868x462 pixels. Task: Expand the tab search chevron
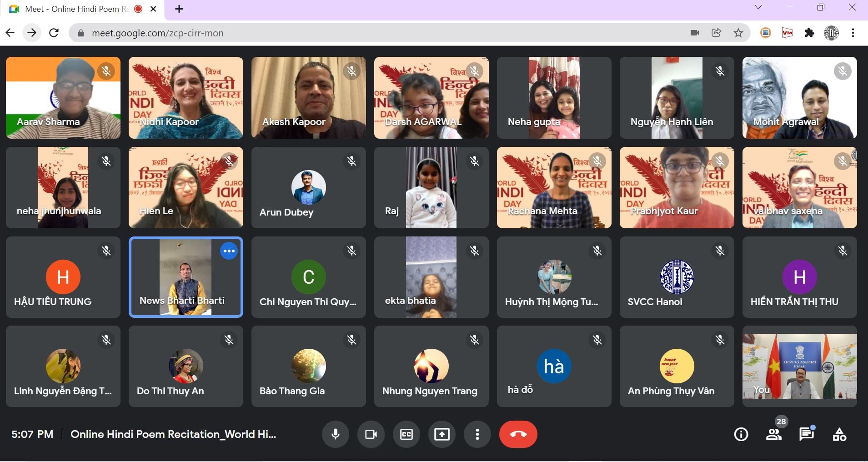pyautogui.click(x=758, y=8)
